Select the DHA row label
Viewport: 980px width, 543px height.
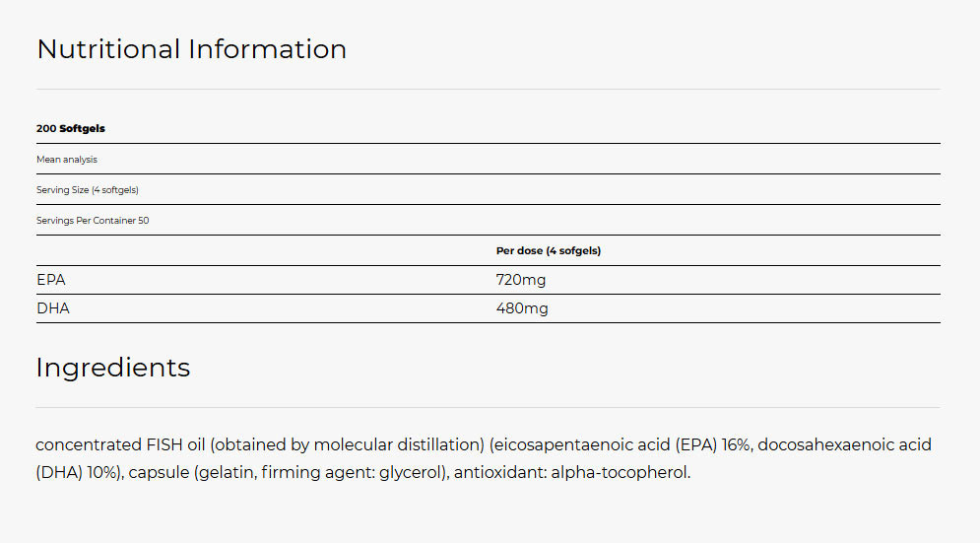tap(53, 308)
